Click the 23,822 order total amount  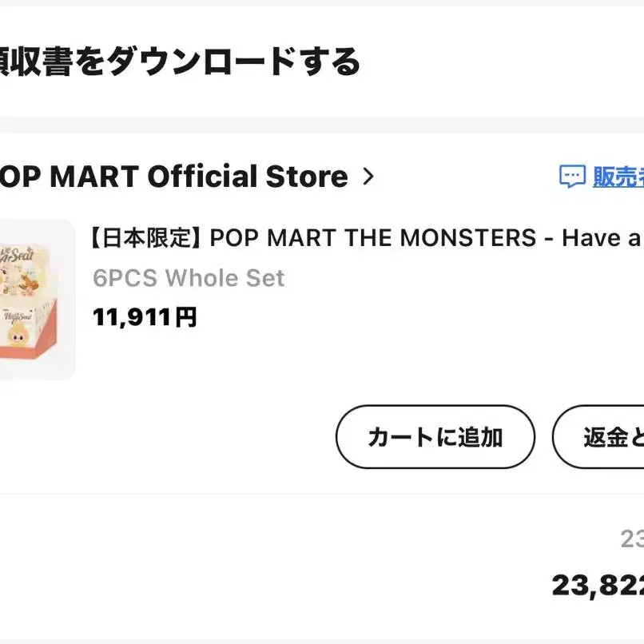598,585
